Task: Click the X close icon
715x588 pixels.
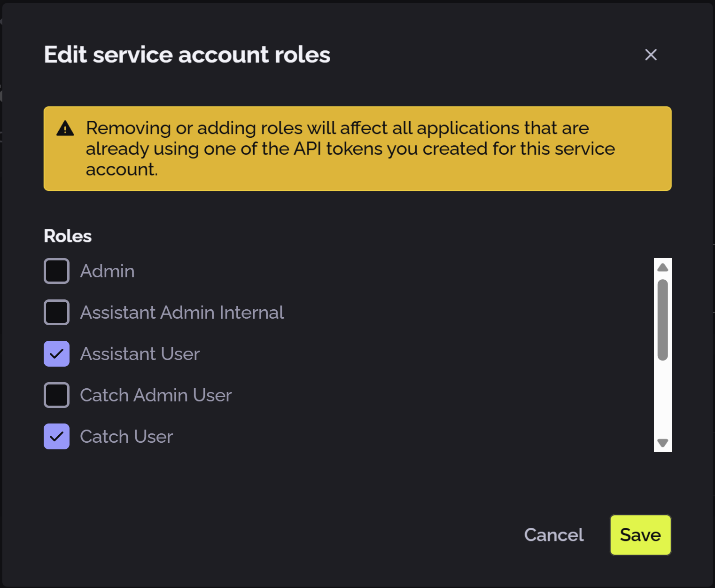Action: 651,55
